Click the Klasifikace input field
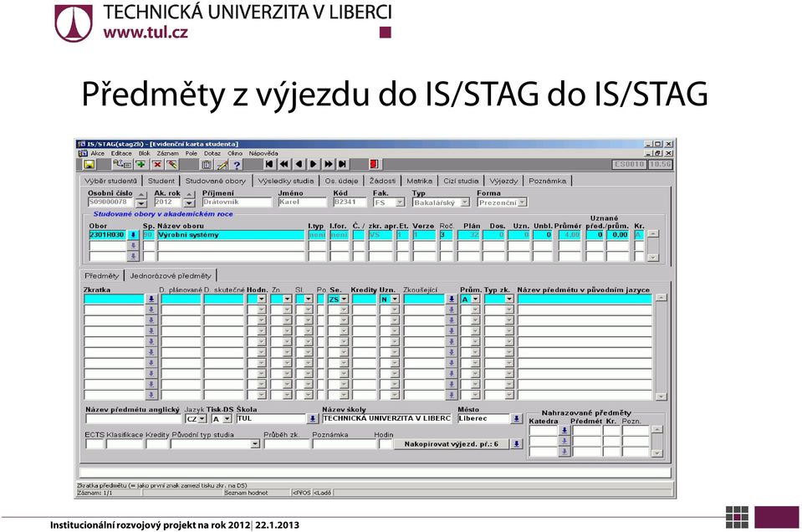Image resolution: width=802 pixels, height=532 pixels. [x=125, y=444]
